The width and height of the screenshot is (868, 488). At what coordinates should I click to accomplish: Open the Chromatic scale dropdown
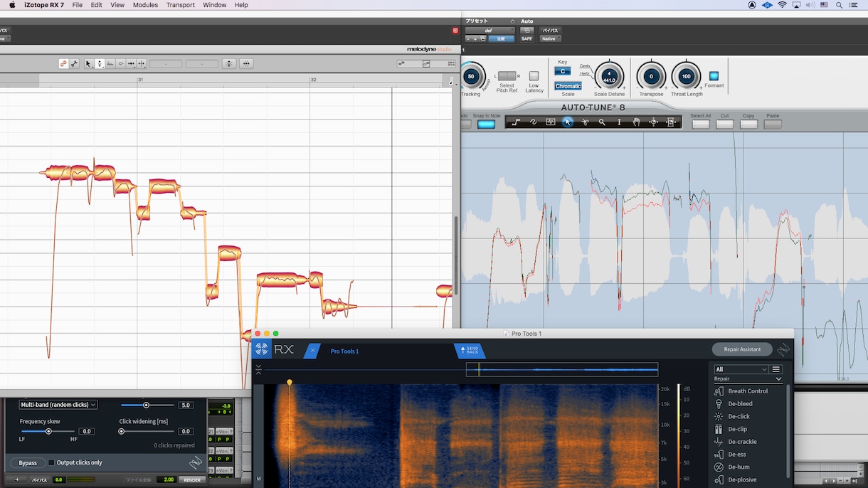[568, 86]
